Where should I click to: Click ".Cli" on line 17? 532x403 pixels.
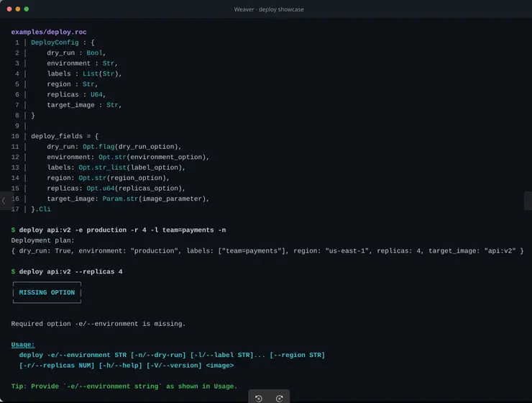click(x=42, y=209)
